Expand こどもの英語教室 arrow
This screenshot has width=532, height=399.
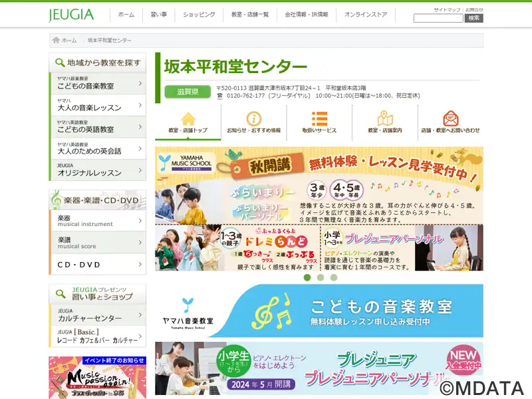click(x=140, y=127)
